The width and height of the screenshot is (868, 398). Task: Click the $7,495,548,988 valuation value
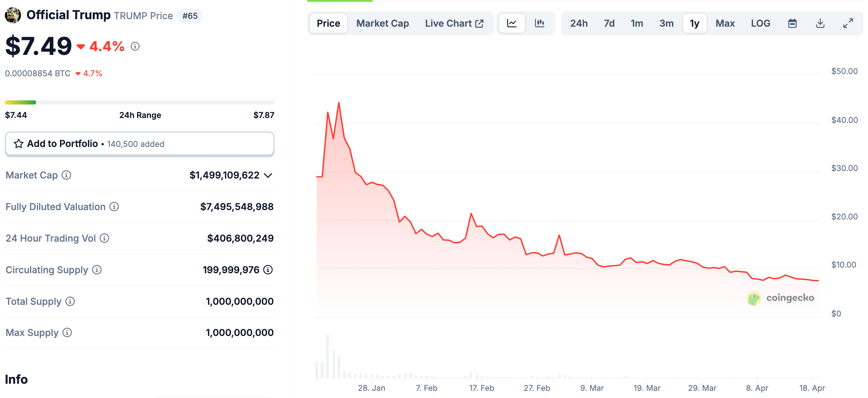point(237,207)
